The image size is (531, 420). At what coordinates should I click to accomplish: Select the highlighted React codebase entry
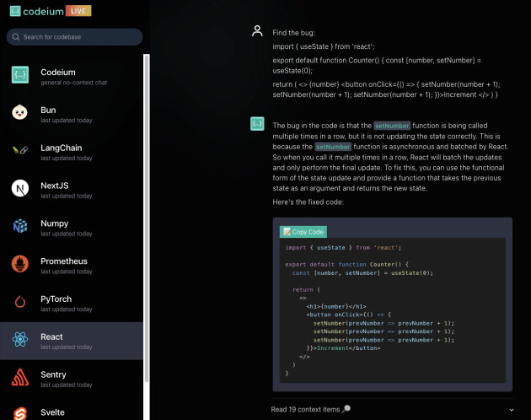click(72, 341)
